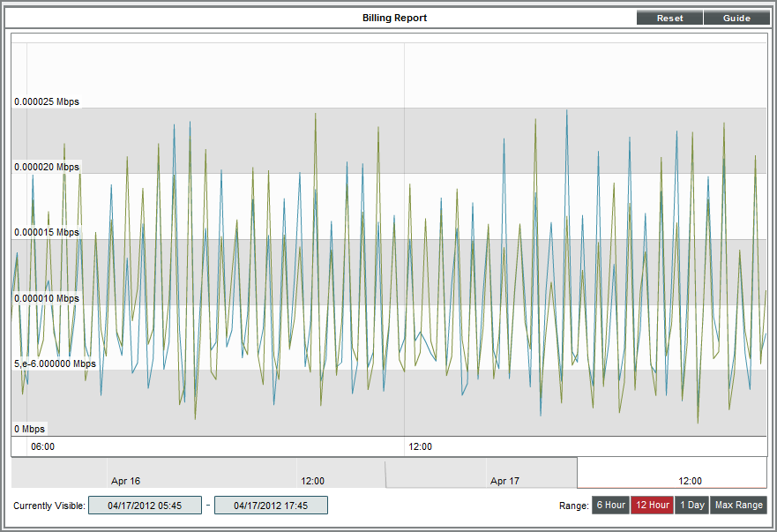Viewport: 777px width, 532px height.
Task: Click the 06:00 label on chart axis
Action: pos(42,446)
